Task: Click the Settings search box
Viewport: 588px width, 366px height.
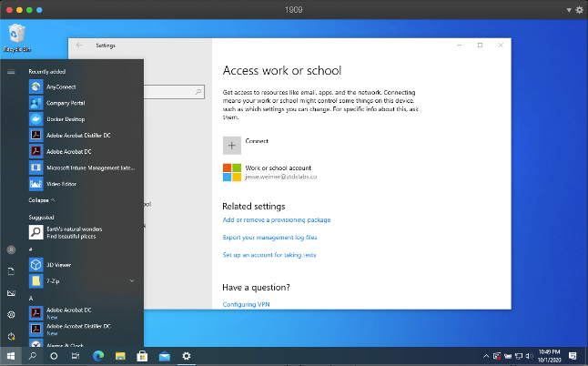Action: coord(174,92)
